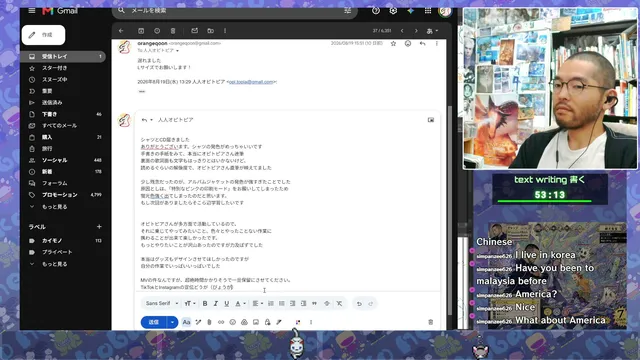Open the search options filter icon
640x360 pixels.
pyautogui.click(x=347, y=11)
